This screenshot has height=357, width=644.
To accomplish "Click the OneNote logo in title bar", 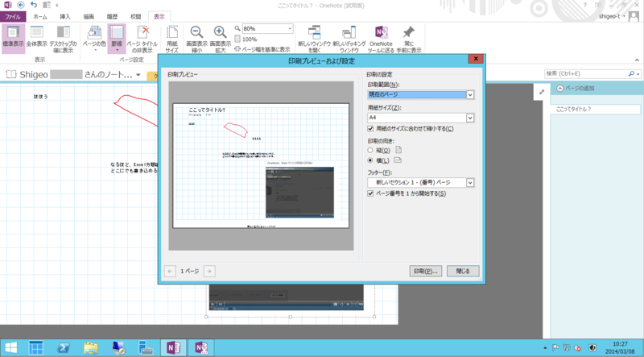I will (x=7, y=5).
